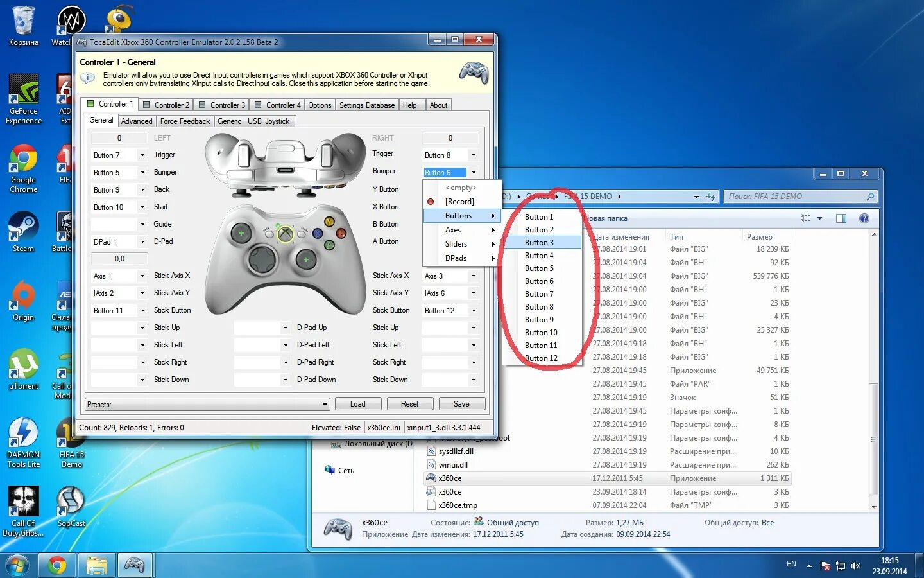The image size is (924, 578).
Task: Open Chrome from the taskbar
Action: (57, 565)
